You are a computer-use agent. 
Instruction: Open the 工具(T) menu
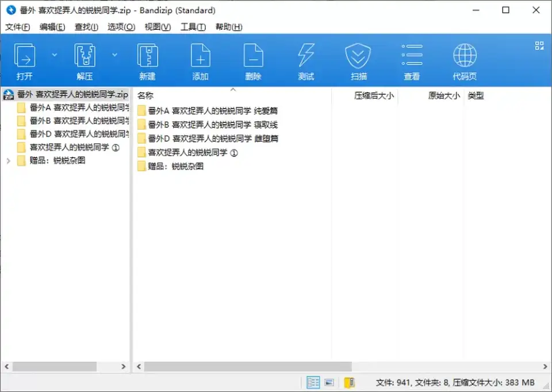point(193,27)
